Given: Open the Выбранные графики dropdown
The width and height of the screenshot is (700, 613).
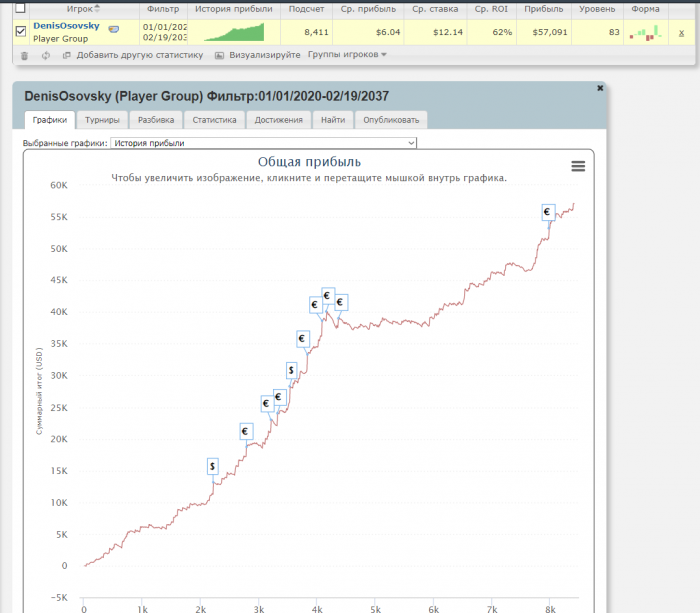Looking at the screenshot, I should 262,143.
